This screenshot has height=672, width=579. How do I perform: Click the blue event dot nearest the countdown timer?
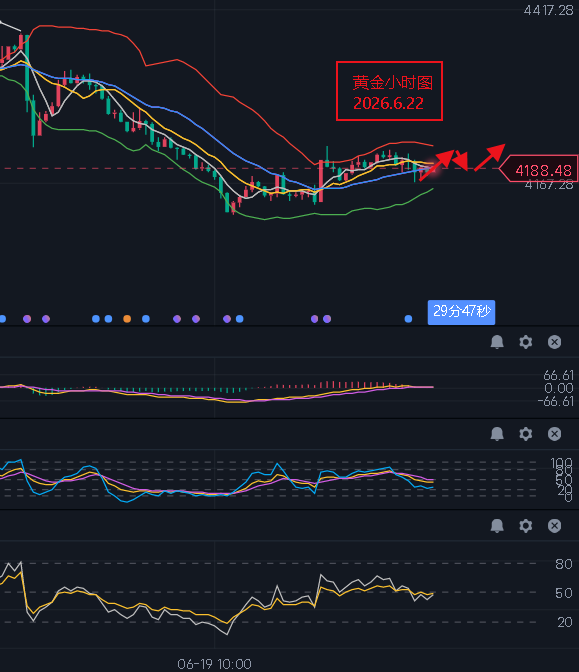[408, 319]
